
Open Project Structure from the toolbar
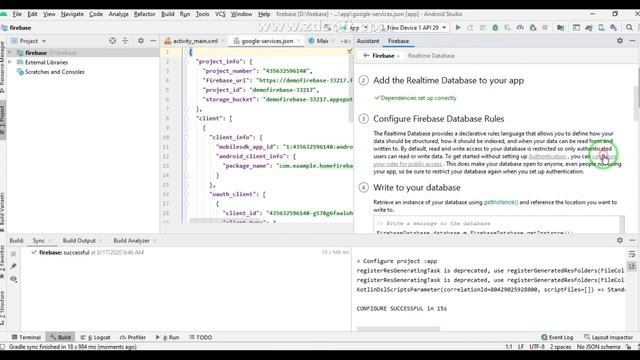(x=560, y=27)
